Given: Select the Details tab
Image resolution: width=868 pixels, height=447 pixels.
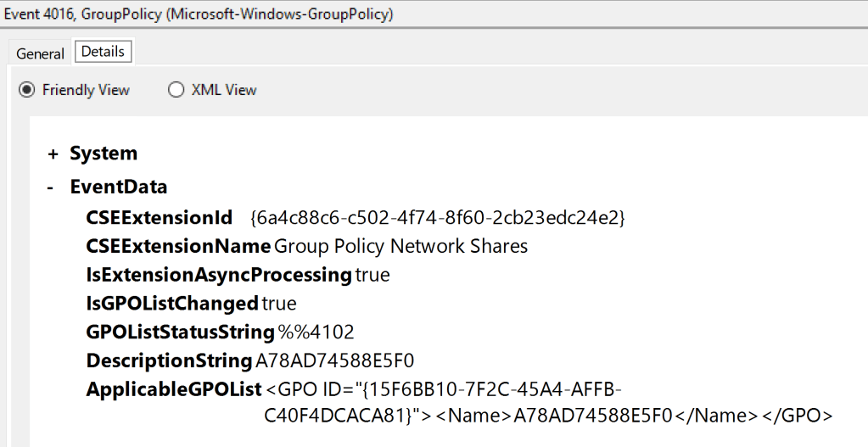Looking at the screenshot, I should pos(103,52).
